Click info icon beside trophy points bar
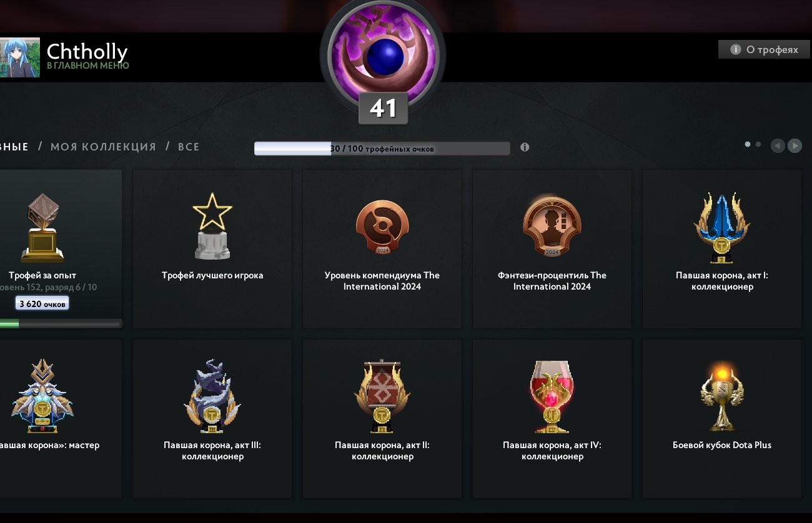Screen dimensions: 812x523 (525, 147)
